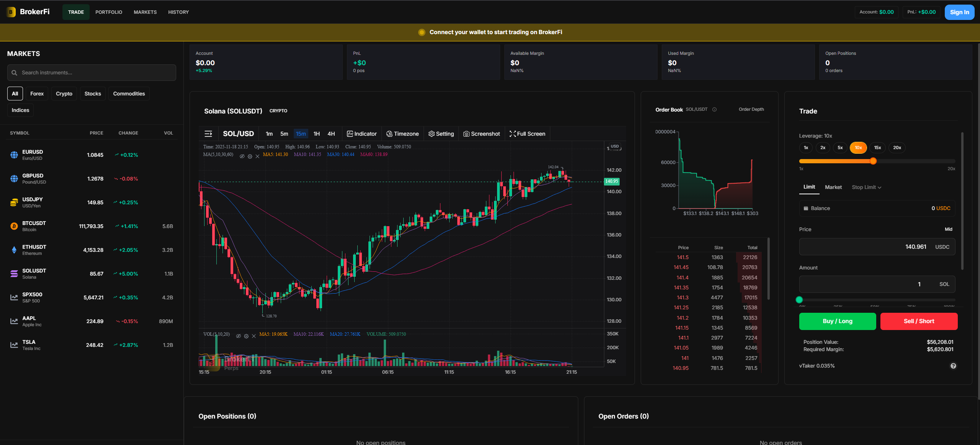Screen dimensions: 980x445
Task: Open the Portfolio page from the navbar
Action: pos(109,12)
